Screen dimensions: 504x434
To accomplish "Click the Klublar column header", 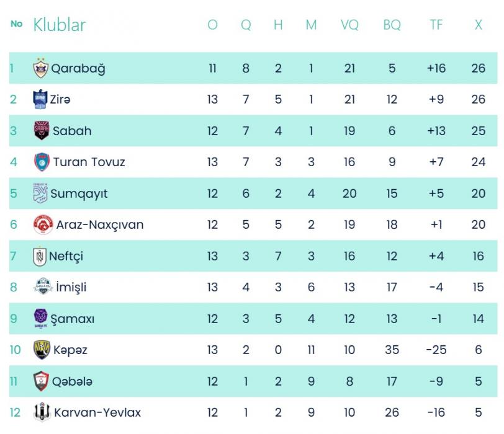I will tap(60, 25).
